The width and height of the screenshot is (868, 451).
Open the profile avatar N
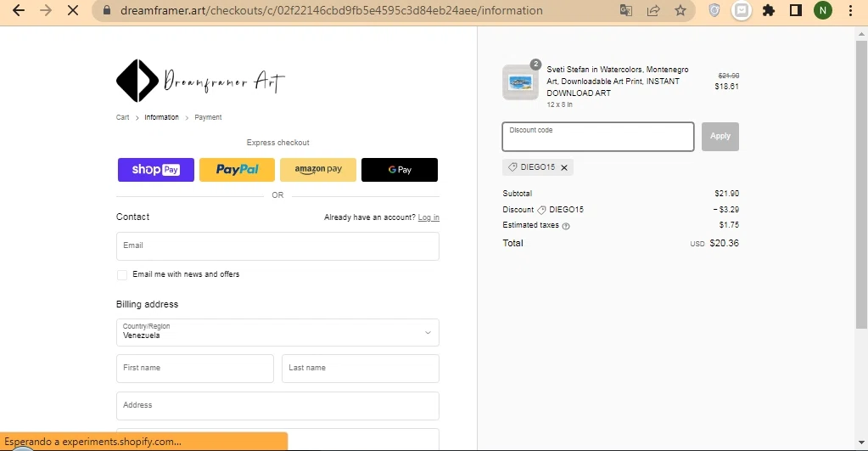[x=823, y=10]
